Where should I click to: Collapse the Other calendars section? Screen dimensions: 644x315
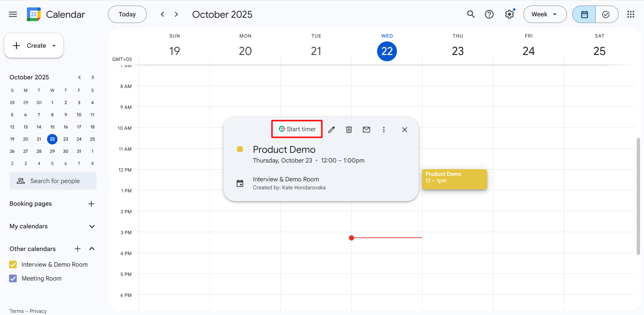(x=92, y=249)
